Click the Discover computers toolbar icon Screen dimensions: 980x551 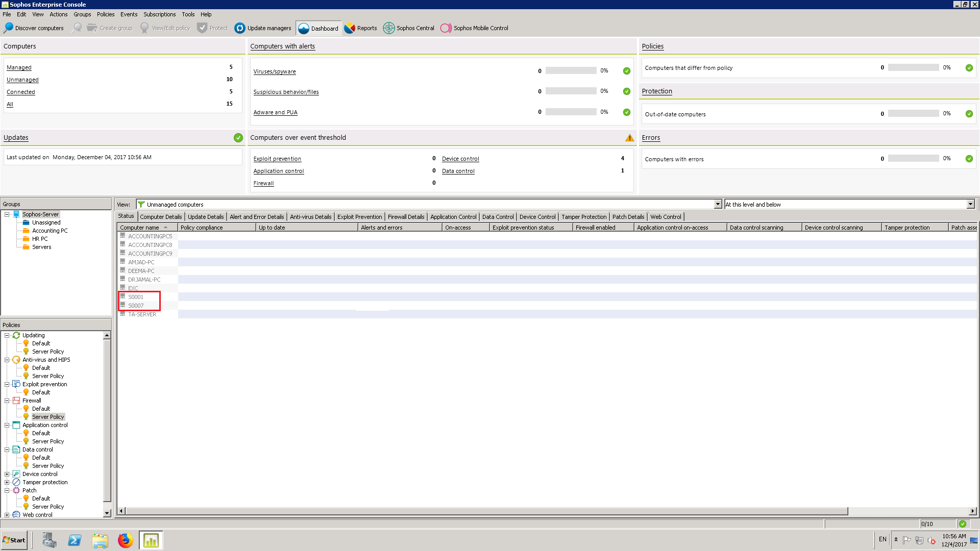9,28
